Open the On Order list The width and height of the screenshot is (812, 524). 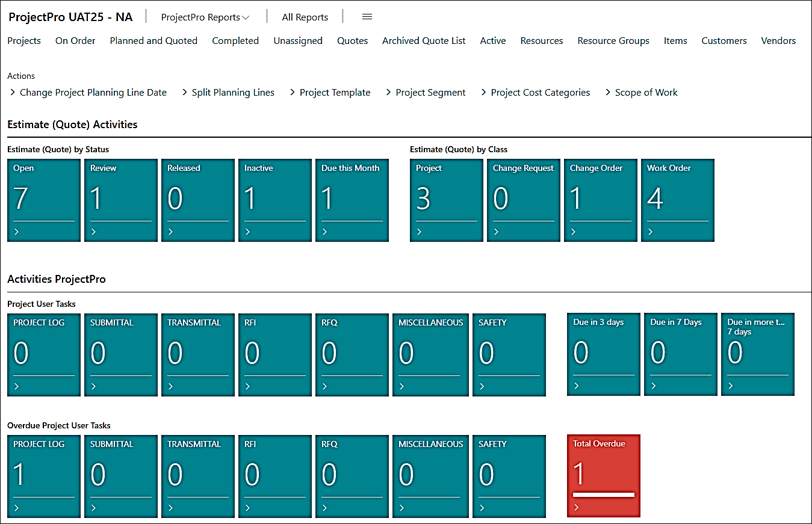75,41
